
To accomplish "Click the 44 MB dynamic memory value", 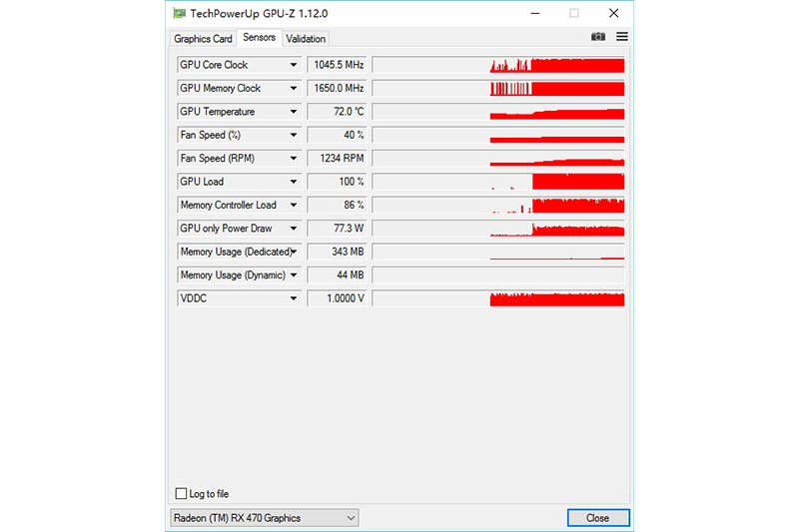I will (337, 275).
